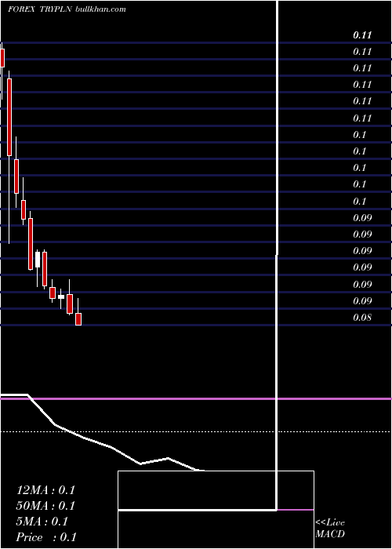Click the tall second red candlestick
Viewport: 392px width, 549px height.
(x=9, y=118)
